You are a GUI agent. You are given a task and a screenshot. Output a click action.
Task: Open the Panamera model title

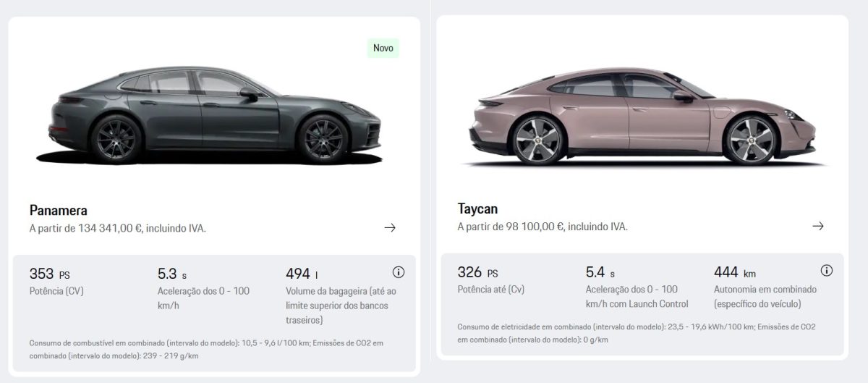59,211
